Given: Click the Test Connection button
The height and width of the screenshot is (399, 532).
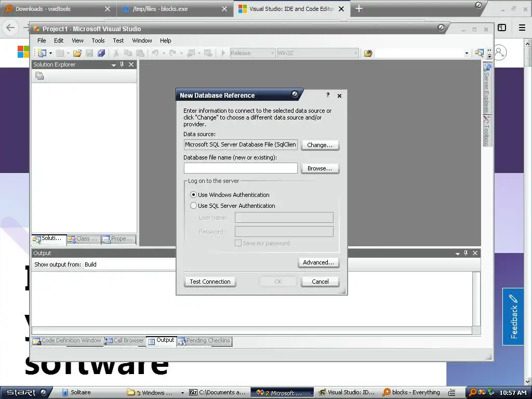Looking at the screenshot, I should point(210,282).
